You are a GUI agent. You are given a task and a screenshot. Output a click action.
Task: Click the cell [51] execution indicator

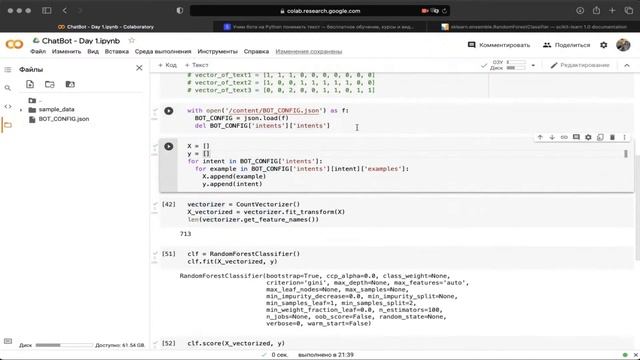[x=169, y=253]
